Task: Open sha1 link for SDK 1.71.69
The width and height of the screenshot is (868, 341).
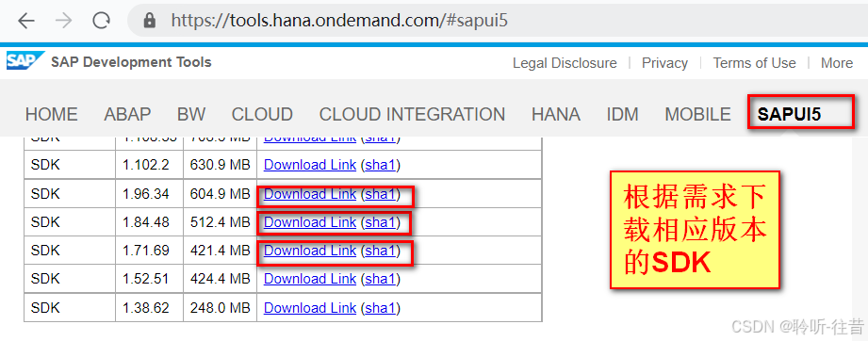Action: coord(381,251)
